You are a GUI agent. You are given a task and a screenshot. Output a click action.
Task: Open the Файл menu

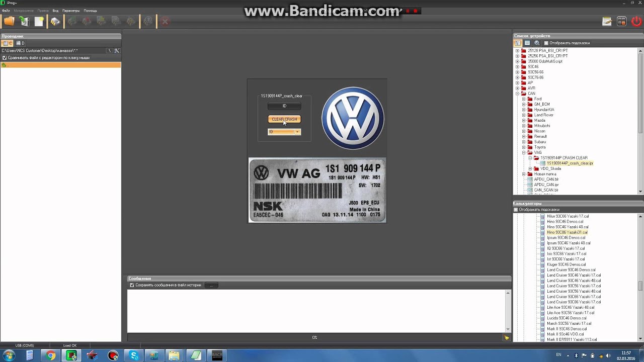pyautogui.click(x=6, y=11)
